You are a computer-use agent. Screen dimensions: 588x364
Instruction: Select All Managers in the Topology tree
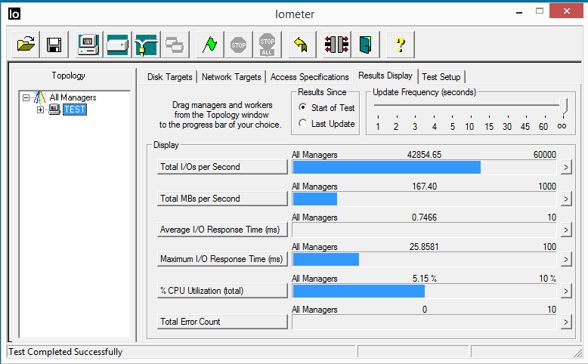[73, 97]
